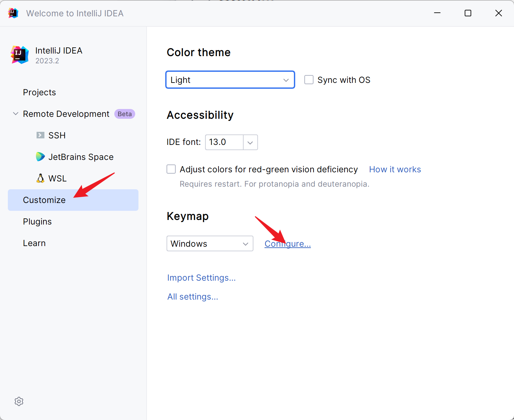Click the Color theme heading

coord(199,53)
